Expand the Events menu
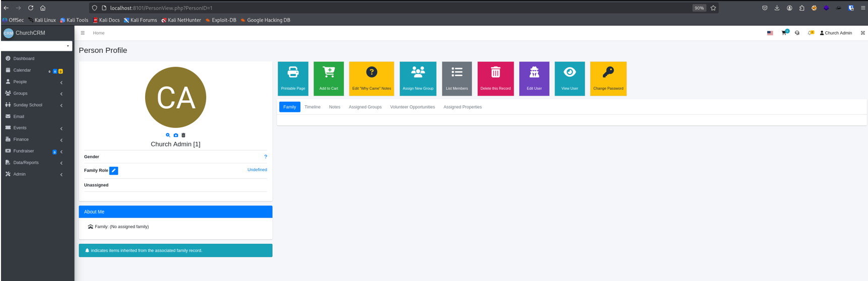This screenshot has width=868, height=281. click(x=37, y=128)
